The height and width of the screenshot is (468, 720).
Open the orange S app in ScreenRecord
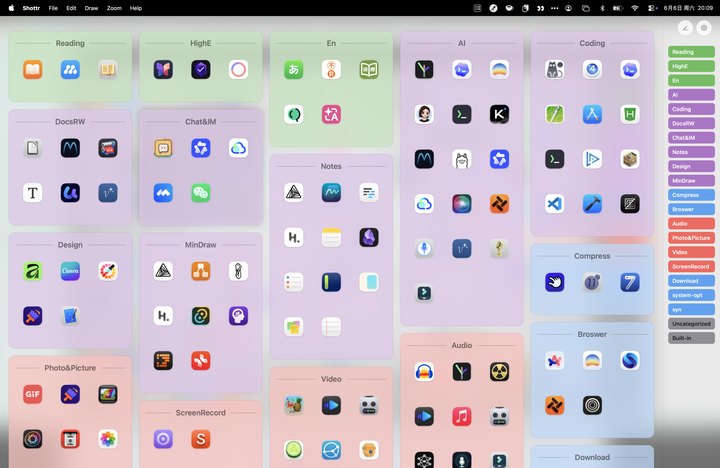point(201,439)
